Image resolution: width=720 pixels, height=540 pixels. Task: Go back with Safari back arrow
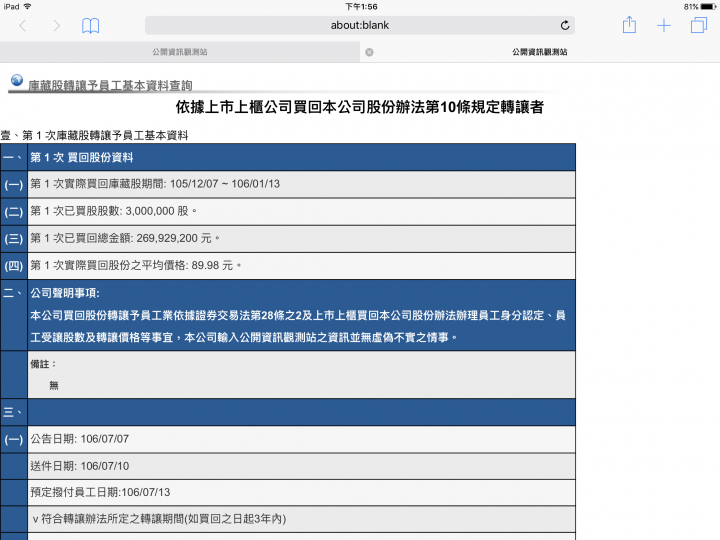pos(22,26)
